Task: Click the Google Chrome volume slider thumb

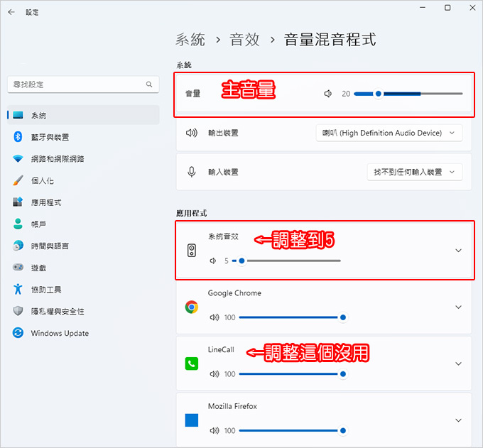Action: point(343,317)
